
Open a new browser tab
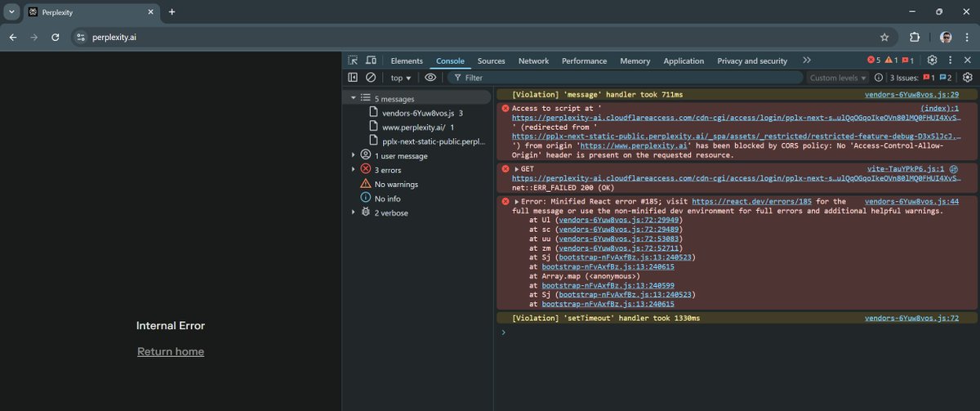click(x=171, y=12)
